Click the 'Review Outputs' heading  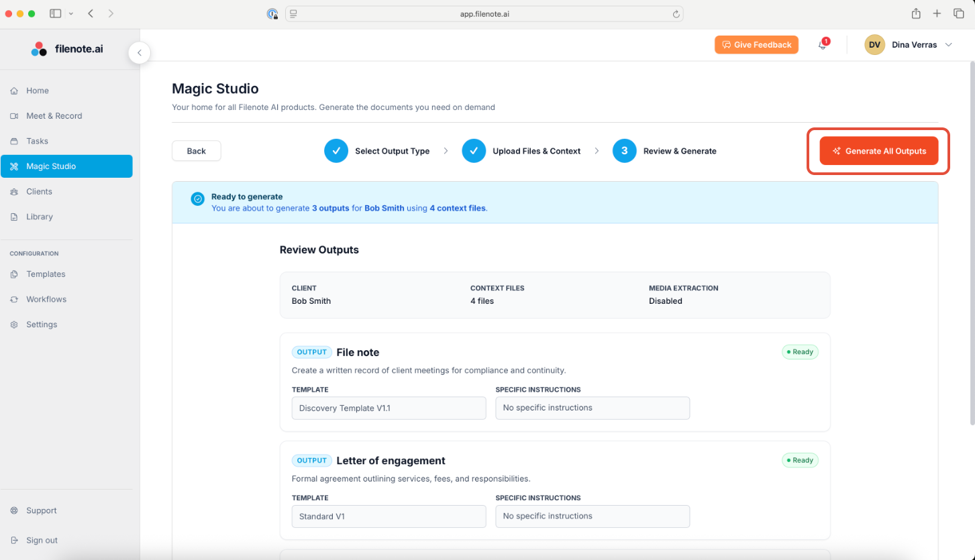click(319, 250)
